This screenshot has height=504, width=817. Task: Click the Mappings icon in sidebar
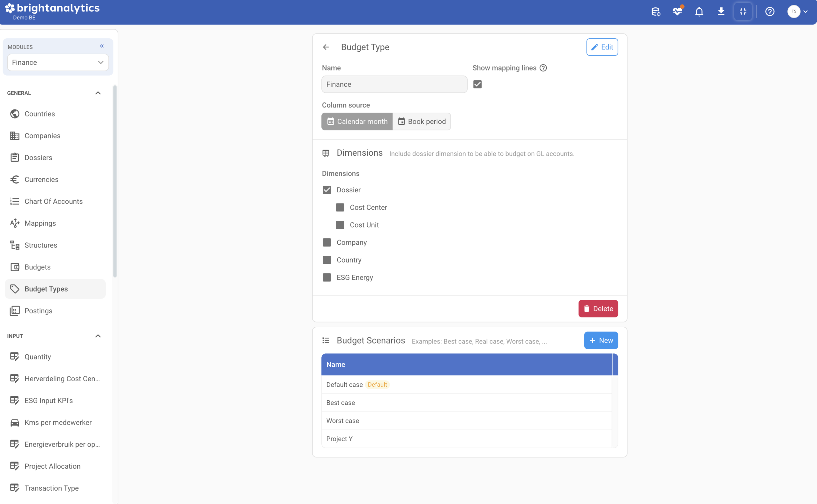coord(15,223)
